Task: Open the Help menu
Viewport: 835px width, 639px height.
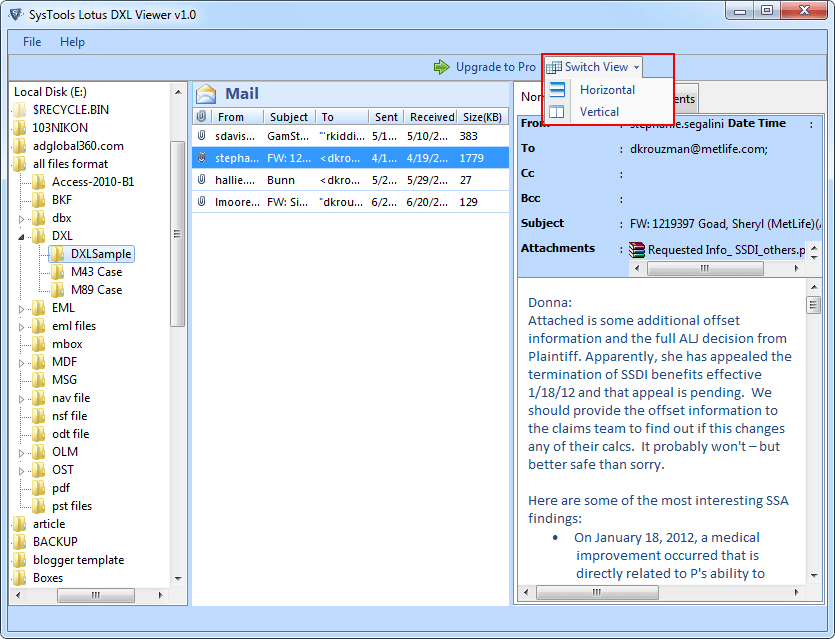Action: point(72,42)
